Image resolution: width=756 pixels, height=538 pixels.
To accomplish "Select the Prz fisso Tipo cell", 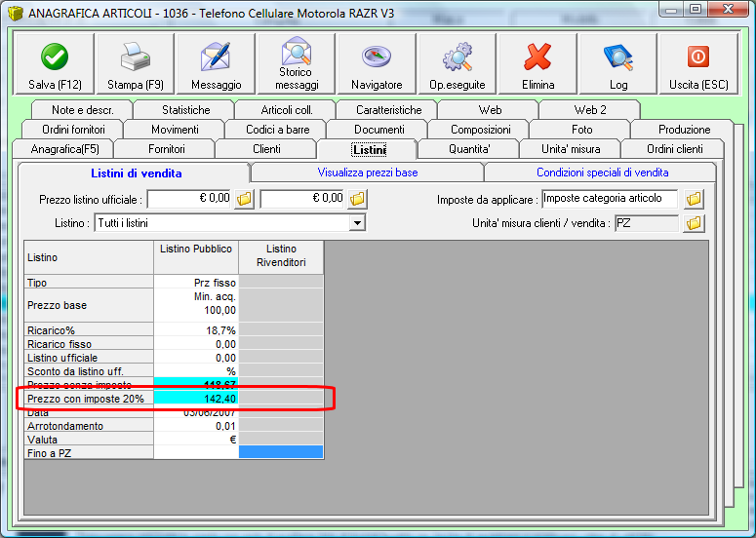I will [x=196, y=283].
